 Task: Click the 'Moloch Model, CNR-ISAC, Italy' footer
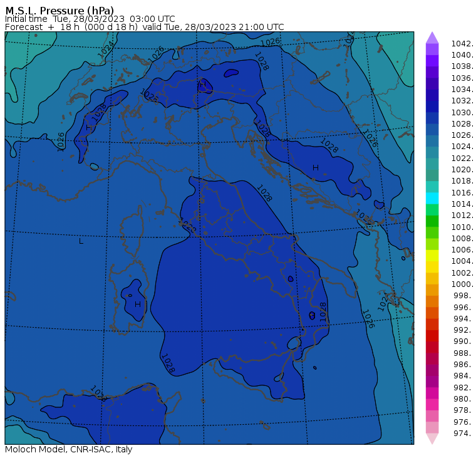(69, 449)
